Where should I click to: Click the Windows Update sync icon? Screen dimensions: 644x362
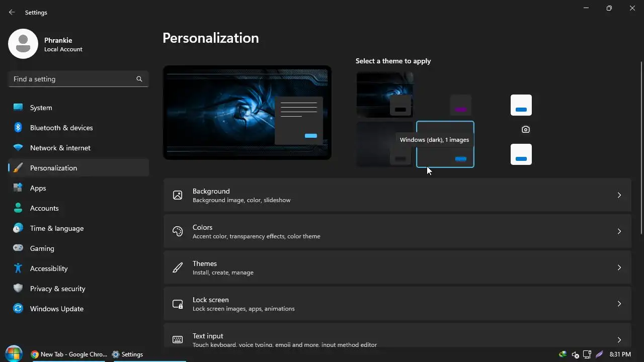18,309
